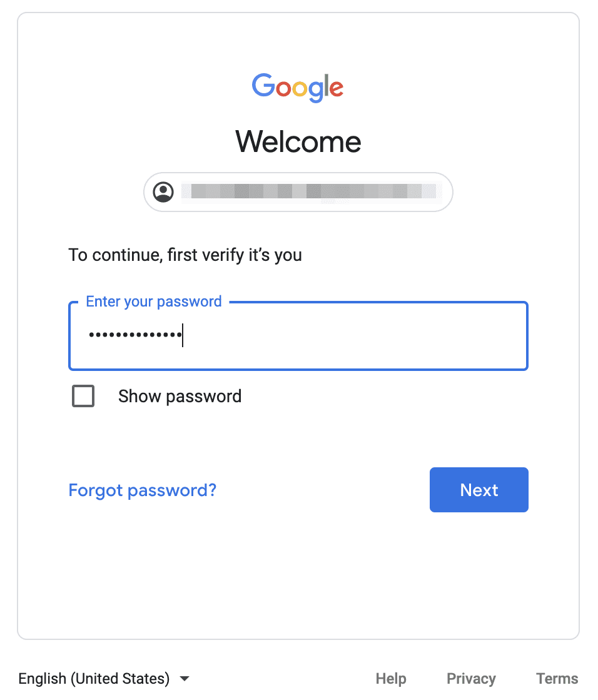
Task: Click the Enter your password field label
Action: 153,301
